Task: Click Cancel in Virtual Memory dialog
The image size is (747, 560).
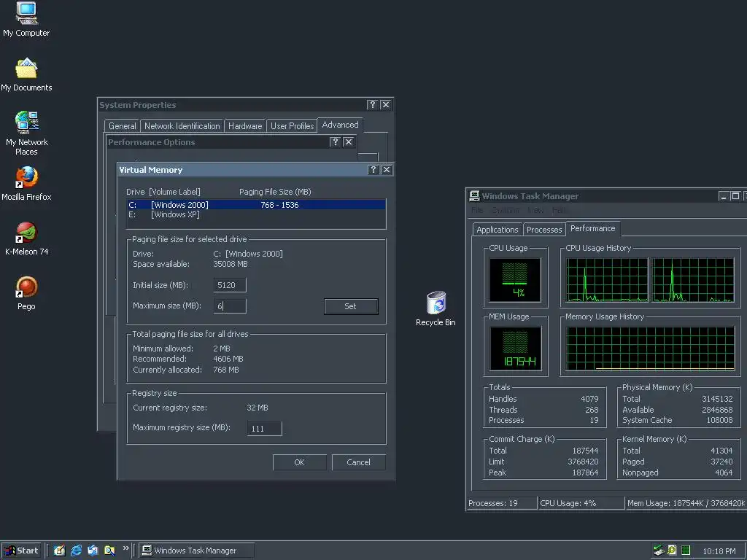Action: (358, 462)
